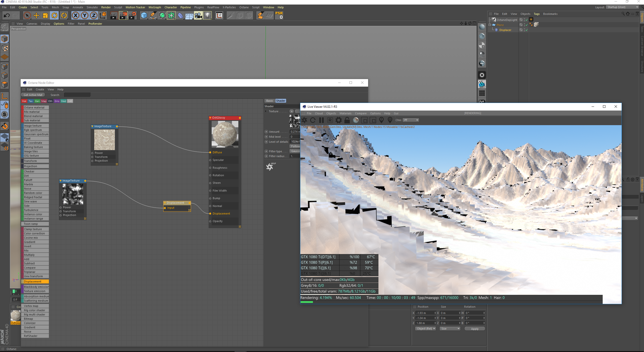This screenshot has height=352, width=644.
Task: Click the Live Viewer clay mode sphere icon
Action: tap(356, 120)
